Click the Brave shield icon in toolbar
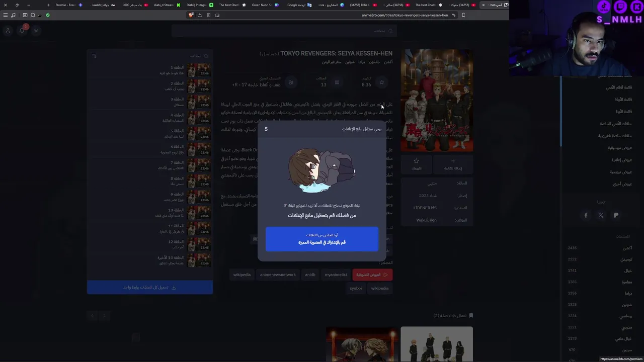This screenshot has height=362, width=644. click(191, 15)
